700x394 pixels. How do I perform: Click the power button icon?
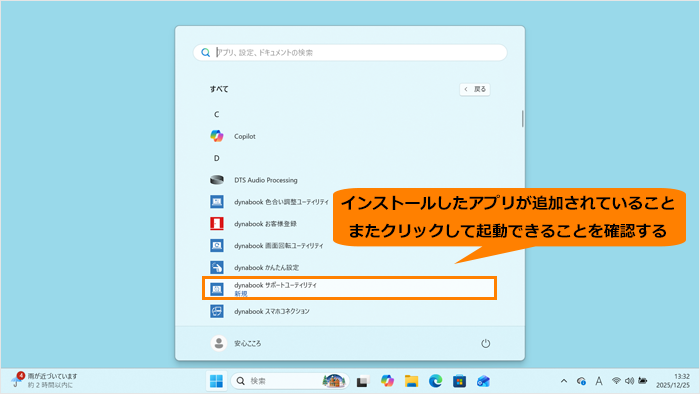click(x=485, y=343)
